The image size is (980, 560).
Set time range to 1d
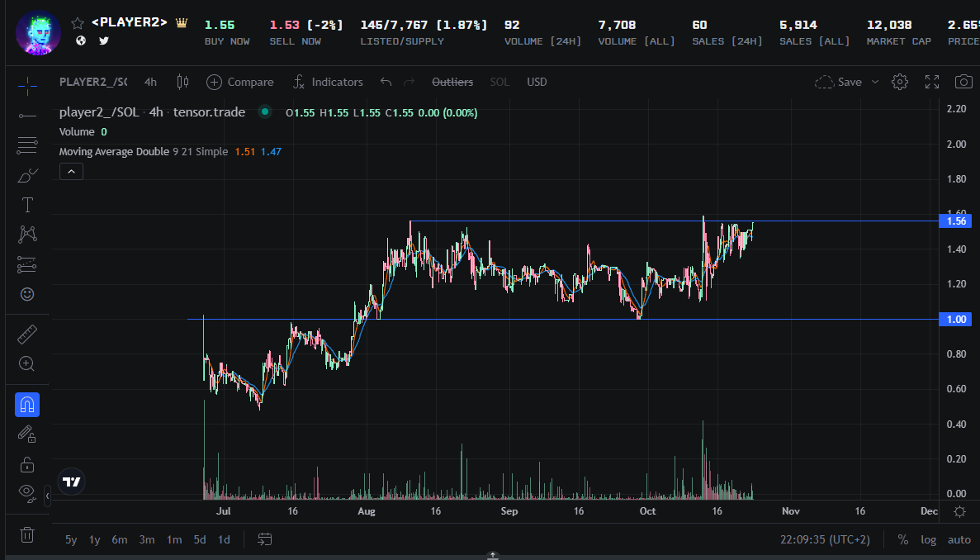(x=224, y=539)
